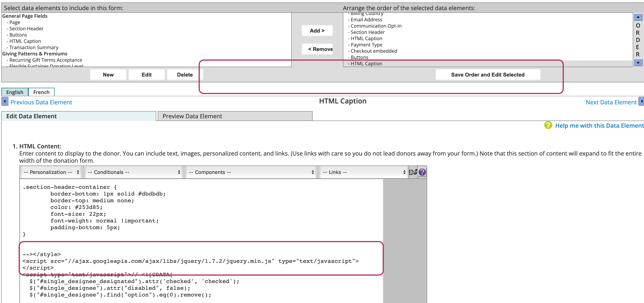The image size is (644, 303).
Task: Select Buttons in selected elements list
Action: coord(359,57)
